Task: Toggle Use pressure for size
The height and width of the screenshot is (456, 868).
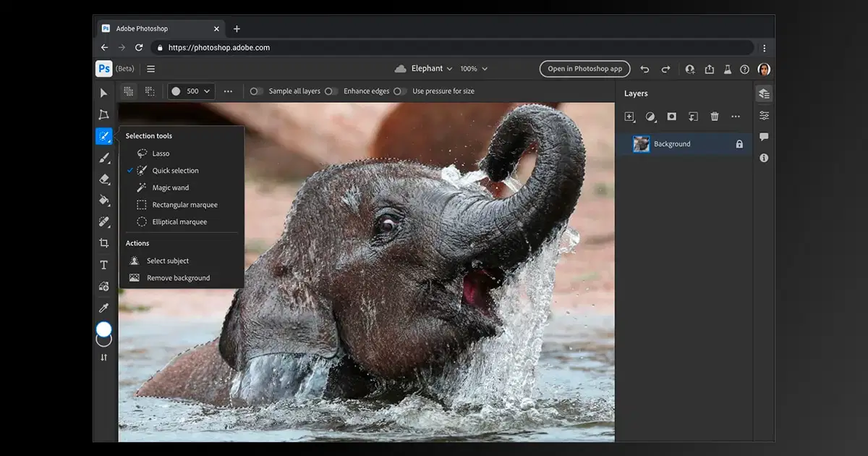Action: click(x=400, y=91)
